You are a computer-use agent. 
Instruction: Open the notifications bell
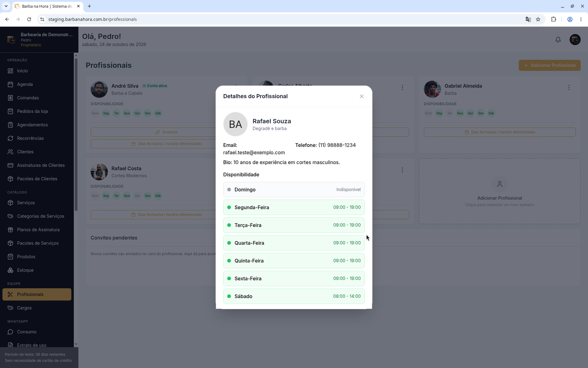point(558,40)
